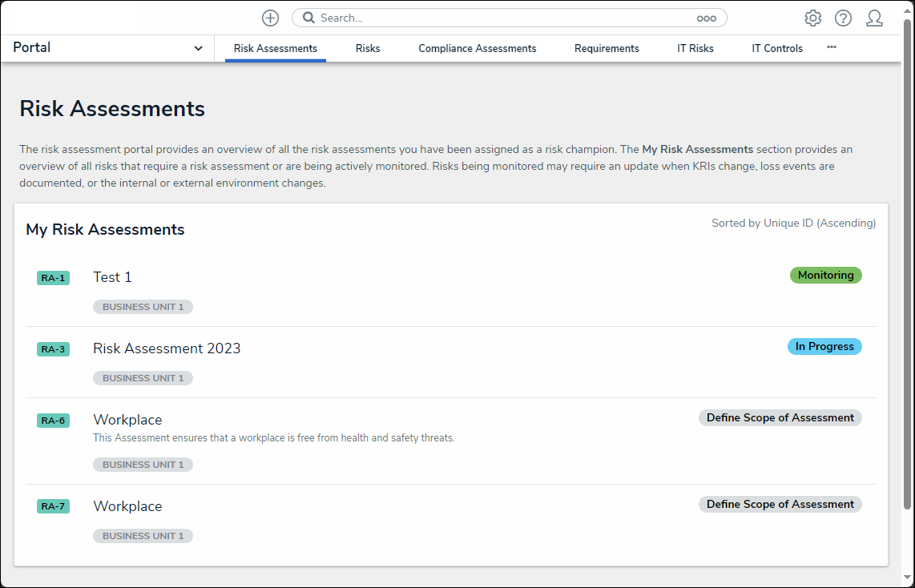Expand the more tabs ellipsis
Screen dimensions: 915x588
[832, 47]
